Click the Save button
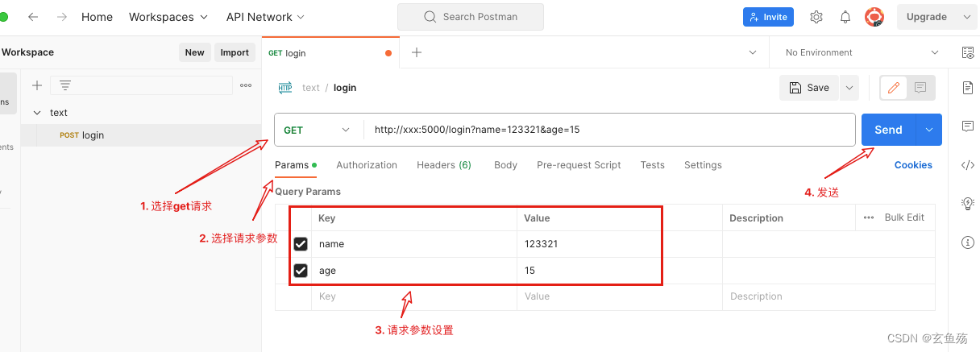The width and height of the screenshot is (980, 352). coord(810,88)
